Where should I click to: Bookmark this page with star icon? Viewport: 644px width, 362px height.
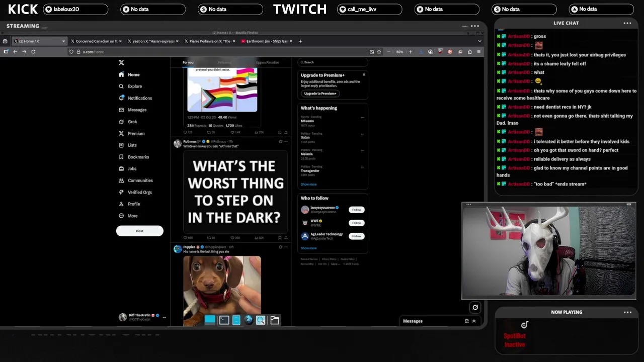(379, 52)
